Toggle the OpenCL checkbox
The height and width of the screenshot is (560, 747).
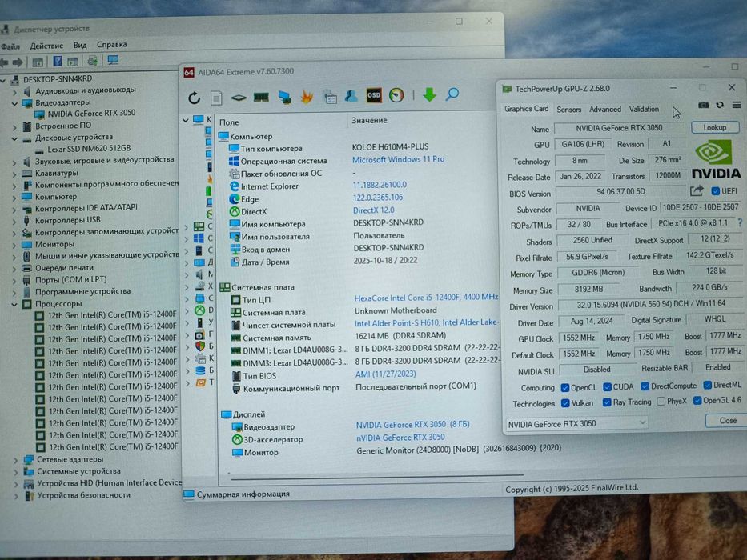point(565,387)
